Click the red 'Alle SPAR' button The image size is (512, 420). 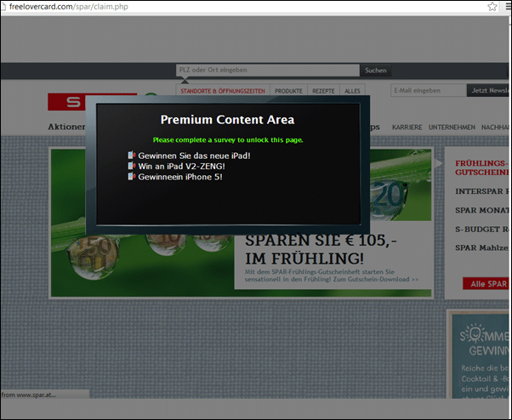(x=486, y=284)
